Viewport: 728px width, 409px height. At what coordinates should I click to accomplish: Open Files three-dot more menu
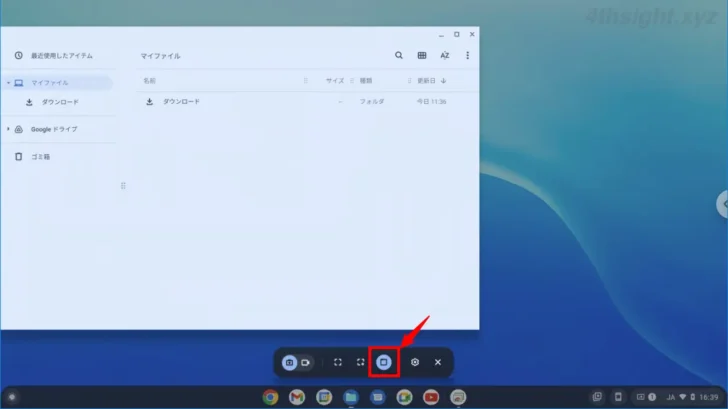(x=468, y=55)
